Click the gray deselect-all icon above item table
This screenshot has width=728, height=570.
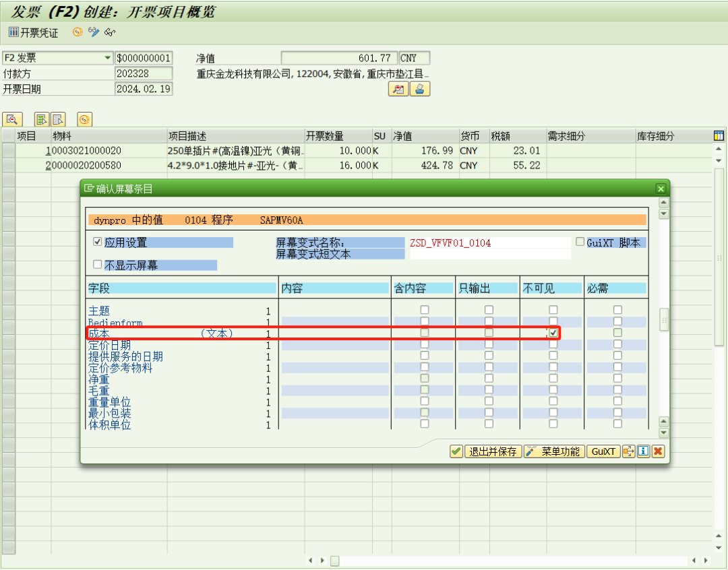coord(58,119)
